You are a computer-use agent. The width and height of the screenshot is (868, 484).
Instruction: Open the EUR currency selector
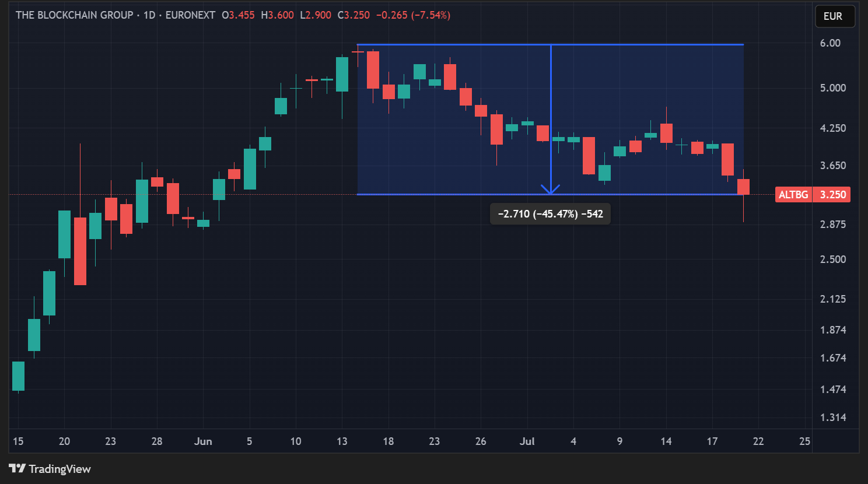pyautogui.click(x=834, y=16)
